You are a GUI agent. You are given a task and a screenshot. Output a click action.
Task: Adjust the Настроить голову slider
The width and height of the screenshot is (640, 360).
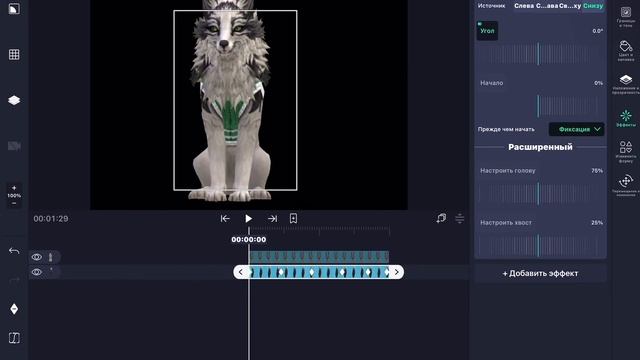[x=538, y=193]
